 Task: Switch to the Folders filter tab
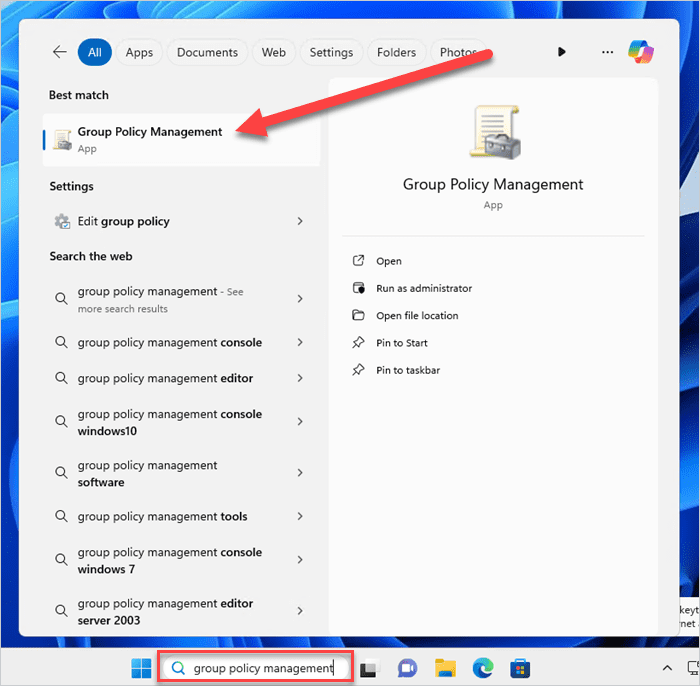point(396,52)
